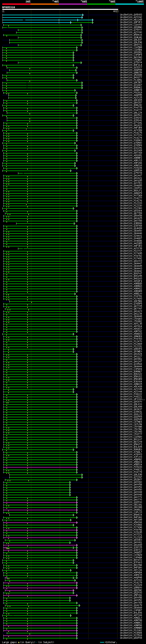Viewport: 146px width, 644px height.
Task: Select hit label UniRef100_C0PQV4
Action: coord(131,369)
